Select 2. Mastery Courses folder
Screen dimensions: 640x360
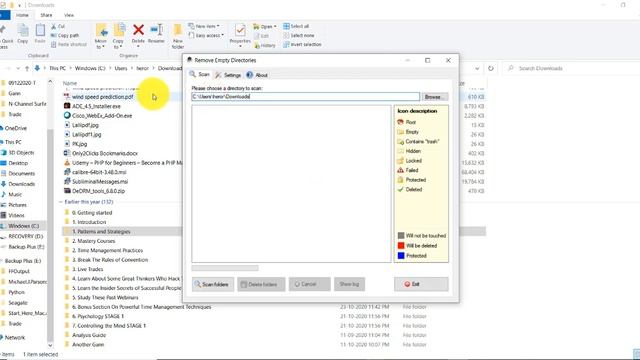(x=93, y=241)
